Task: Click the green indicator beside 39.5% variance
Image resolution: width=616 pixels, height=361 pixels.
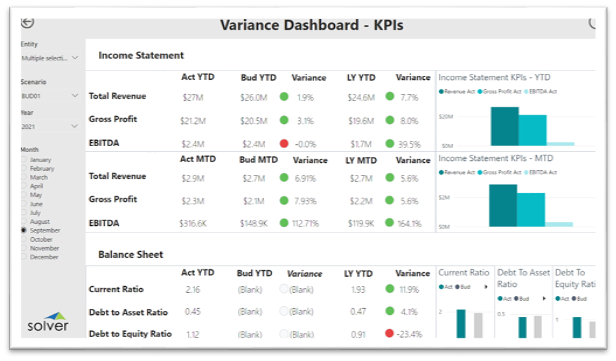Action: click(390, 144)
